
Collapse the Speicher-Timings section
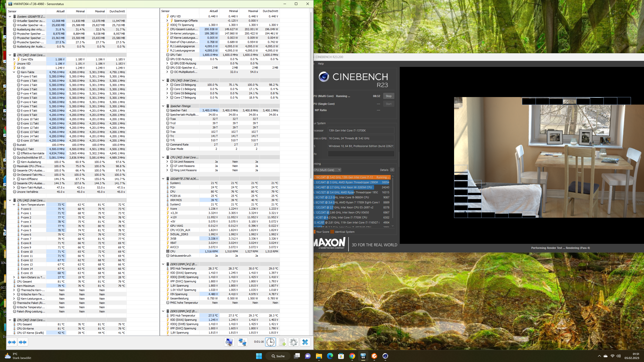coord(163,106)
